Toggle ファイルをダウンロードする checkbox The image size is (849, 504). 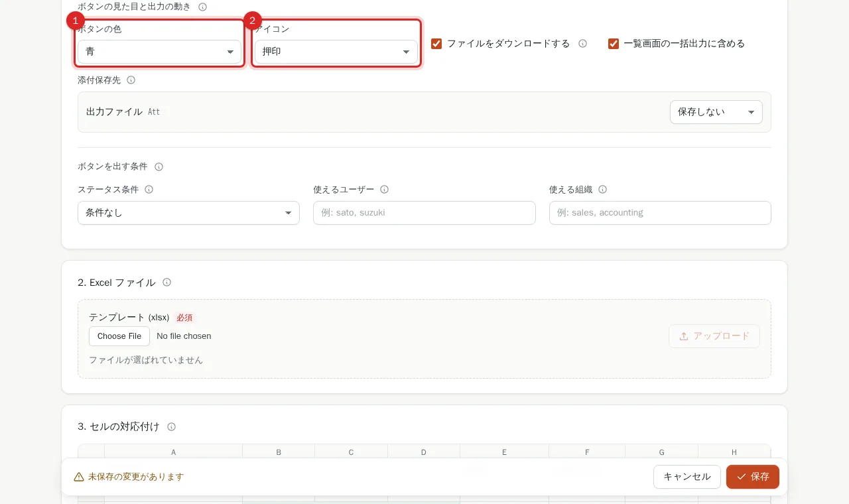436,44
